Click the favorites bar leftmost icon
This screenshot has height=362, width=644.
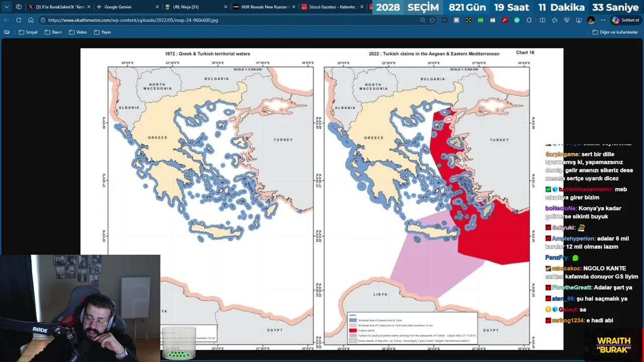click(7, 32)
